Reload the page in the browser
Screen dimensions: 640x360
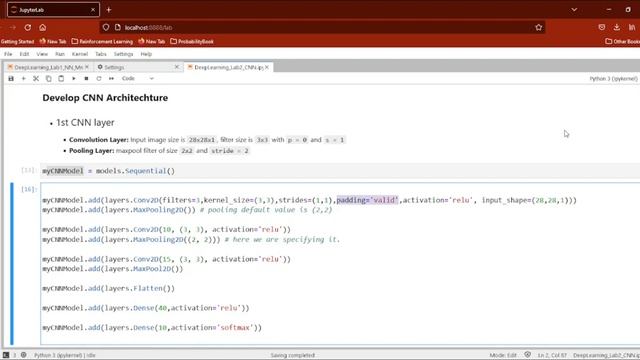tap(28, 27)
